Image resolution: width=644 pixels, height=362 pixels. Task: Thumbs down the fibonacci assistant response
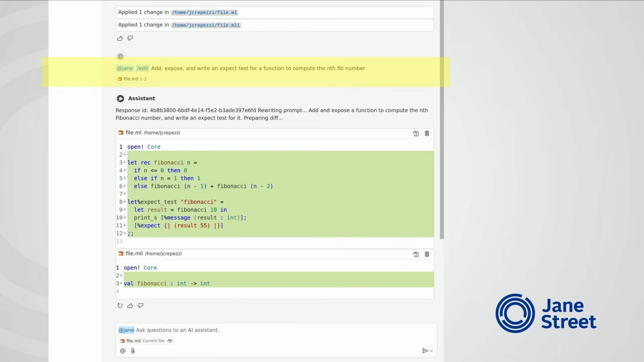(141, 306)
